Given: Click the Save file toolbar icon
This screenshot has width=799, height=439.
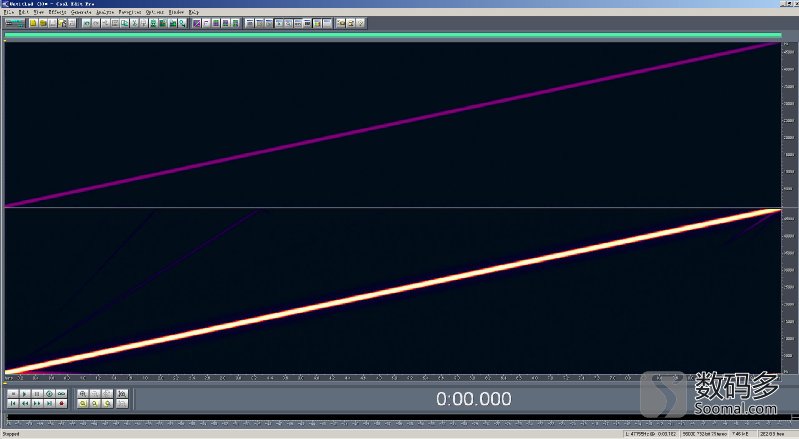Looking at the screenshot, I should tap(52, 23).
